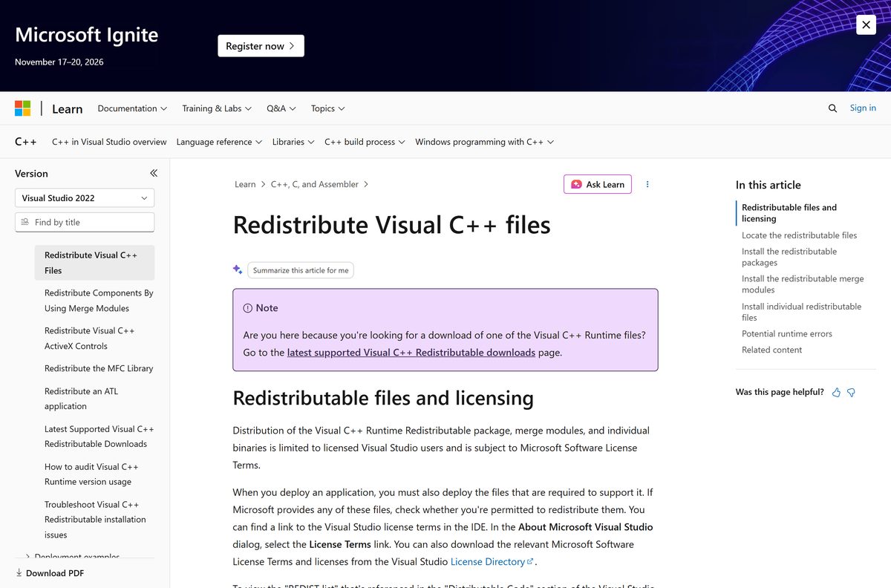Open latest supported Visual C++ Redistributable downloads link
The width and height of the screenshot is (891, 588).
click(x=411, y=352)
